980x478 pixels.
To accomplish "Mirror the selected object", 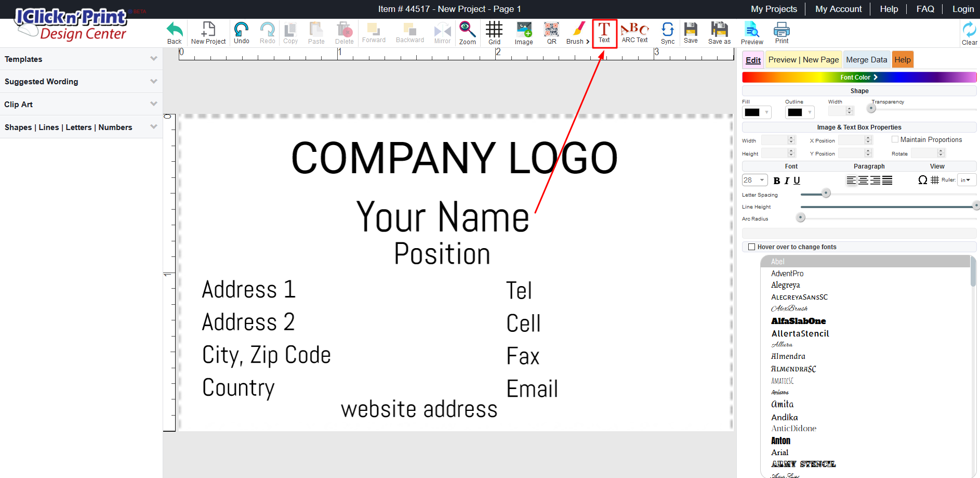I will (x=442, y=32).
